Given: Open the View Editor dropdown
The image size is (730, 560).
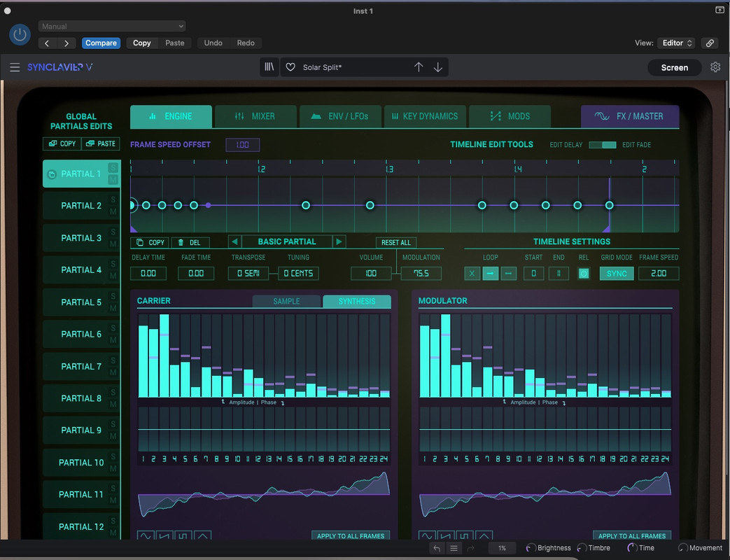Looking at the screenshot, I should pos(677,43).
